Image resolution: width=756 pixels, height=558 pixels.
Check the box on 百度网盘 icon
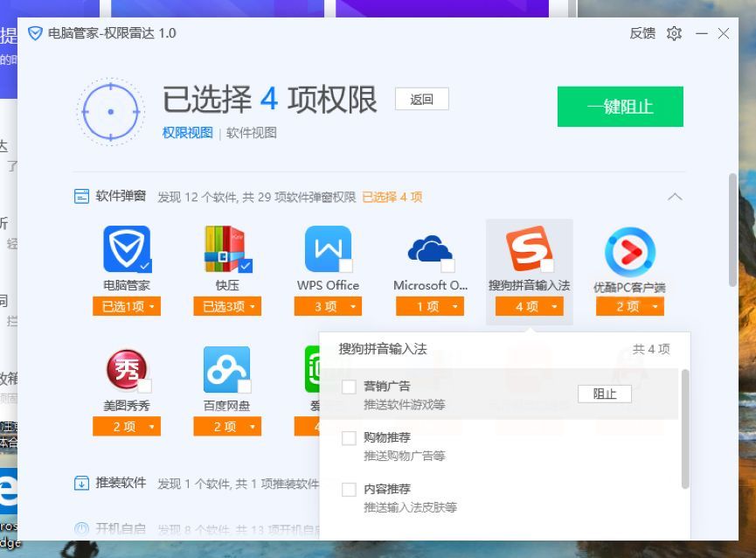coord(246,386)
